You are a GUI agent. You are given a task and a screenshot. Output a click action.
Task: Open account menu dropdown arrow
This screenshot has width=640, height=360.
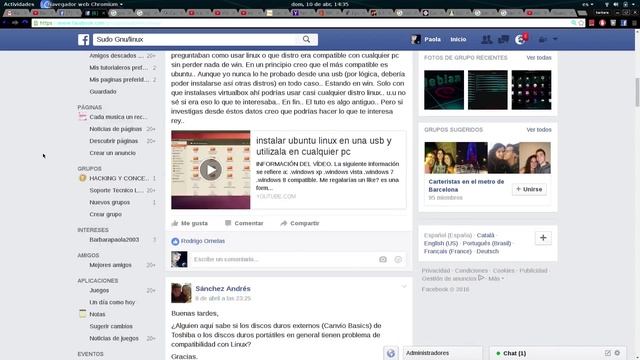[555, 39]
